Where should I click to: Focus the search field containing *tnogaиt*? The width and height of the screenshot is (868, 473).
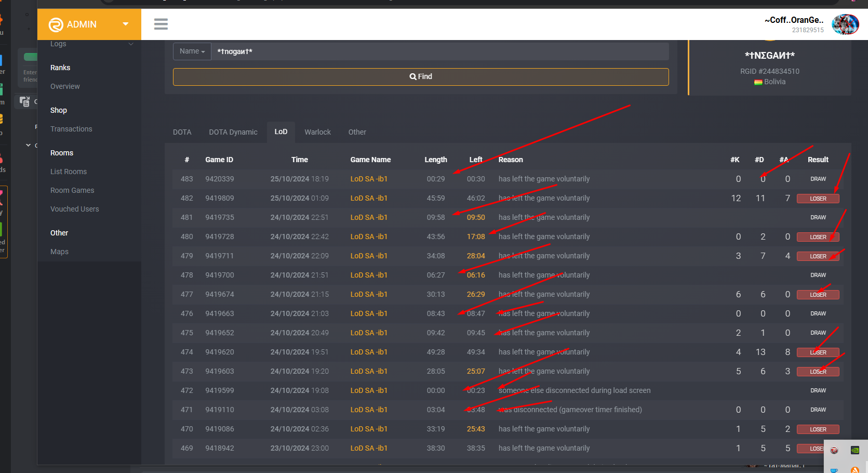pos(440,51)
